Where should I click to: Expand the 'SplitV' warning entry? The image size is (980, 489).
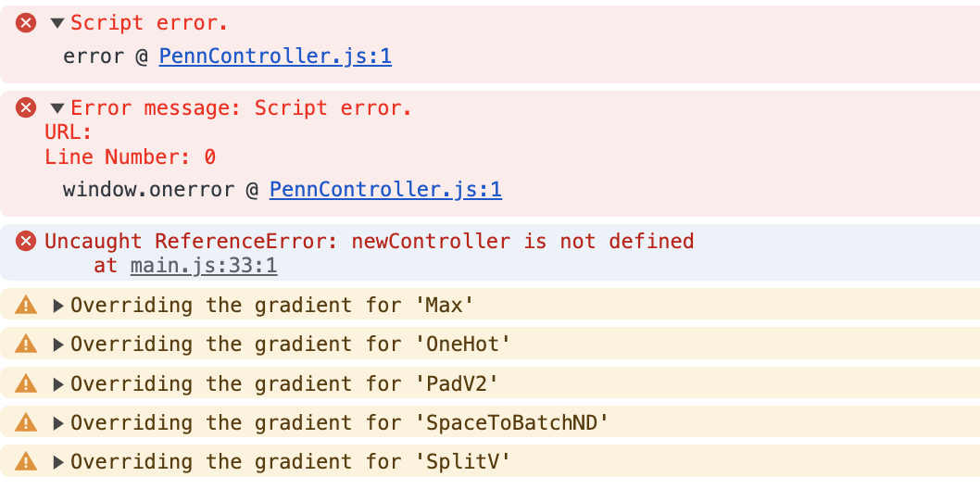click(x=58, y=462)
